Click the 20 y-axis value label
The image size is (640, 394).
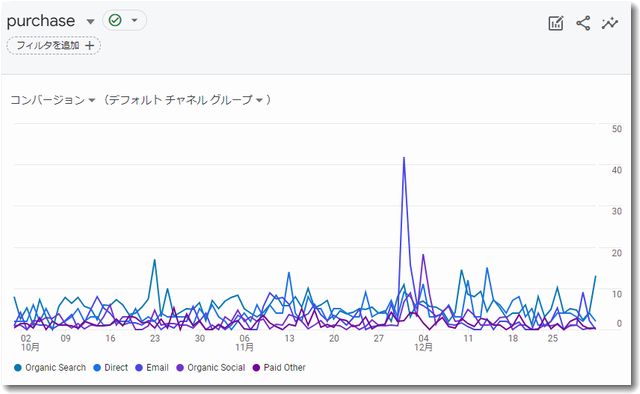coord(616,253)
